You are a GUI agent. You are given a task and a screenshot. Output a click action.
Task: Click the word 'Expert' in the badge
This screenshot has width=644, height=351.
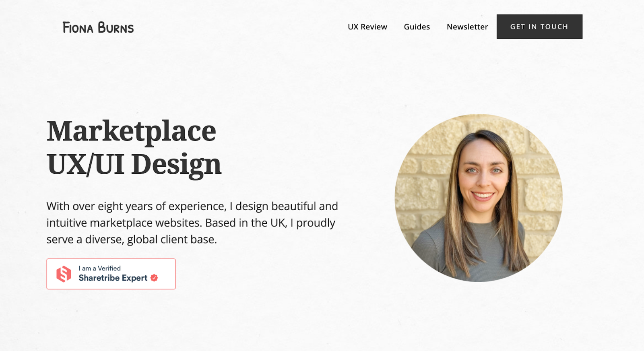point(134,278)
